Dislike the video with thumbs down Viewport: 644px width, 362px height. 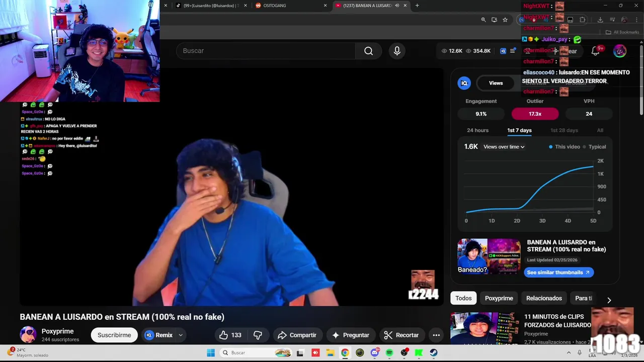(x=258, y=335)
